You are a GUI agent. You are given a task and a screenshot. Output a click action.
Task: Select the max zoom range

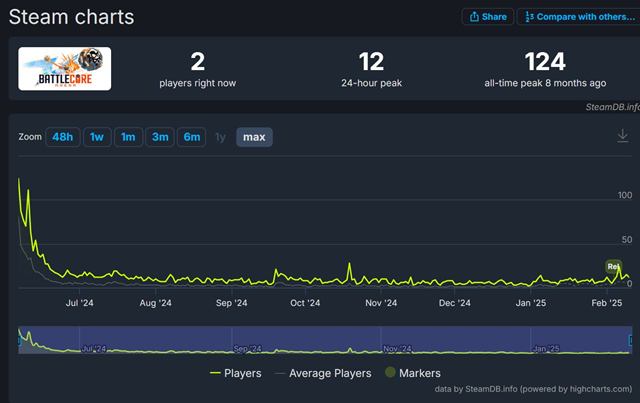[254, 137]
